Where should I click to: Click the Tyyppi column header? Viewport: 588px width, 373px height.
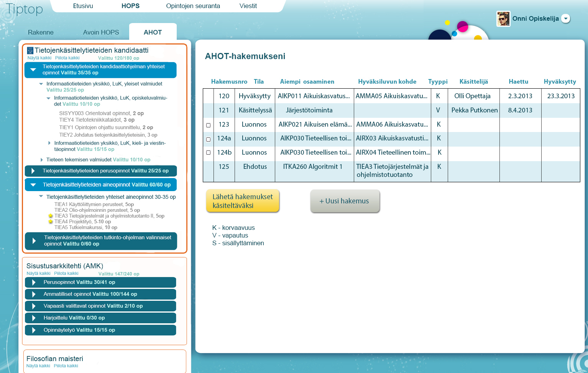[438, 81]
